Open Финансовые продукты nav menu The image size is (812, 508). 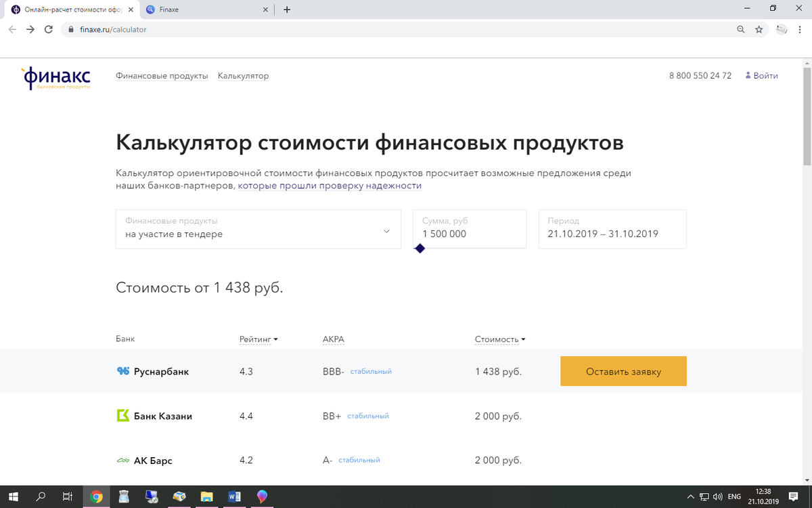162,76
